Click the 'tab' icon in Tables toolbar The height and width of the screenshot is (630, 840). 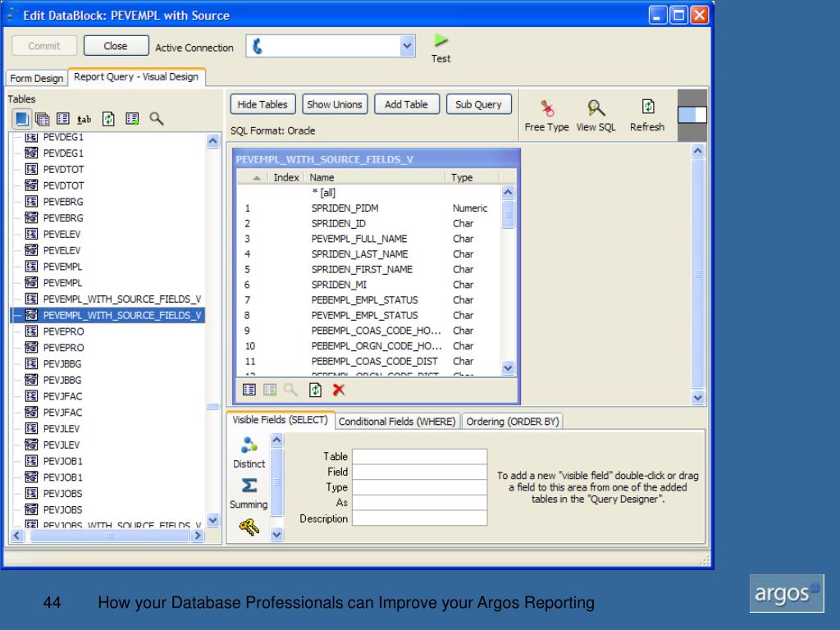point(84,119)
